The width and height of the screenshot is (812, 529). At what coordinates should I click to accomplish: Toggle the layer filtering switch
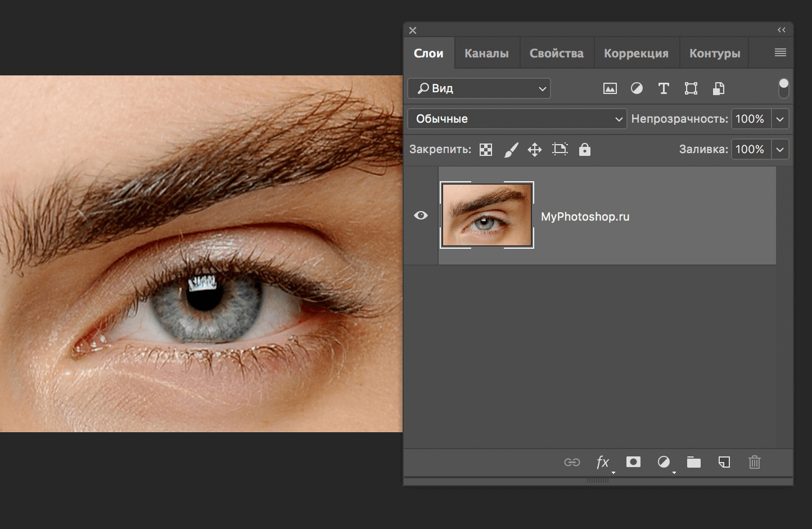784,88
